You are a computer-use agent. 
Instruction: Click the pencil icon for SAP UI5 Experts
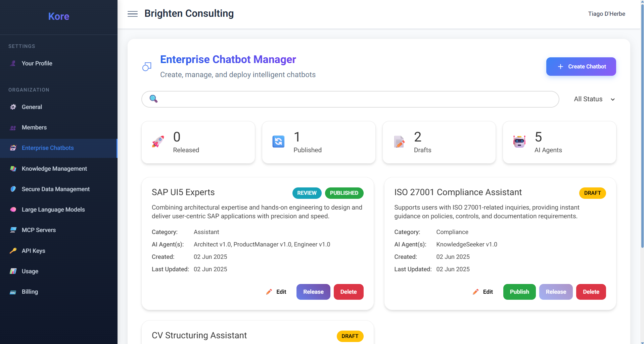point(269,292)
